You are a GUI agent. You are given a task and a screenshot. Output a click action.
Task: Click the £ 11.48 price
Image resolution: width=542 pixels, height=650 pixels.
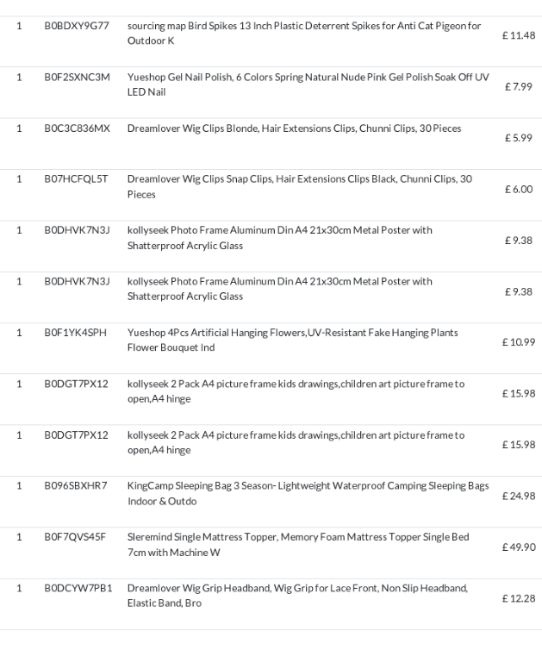point(518,36)
